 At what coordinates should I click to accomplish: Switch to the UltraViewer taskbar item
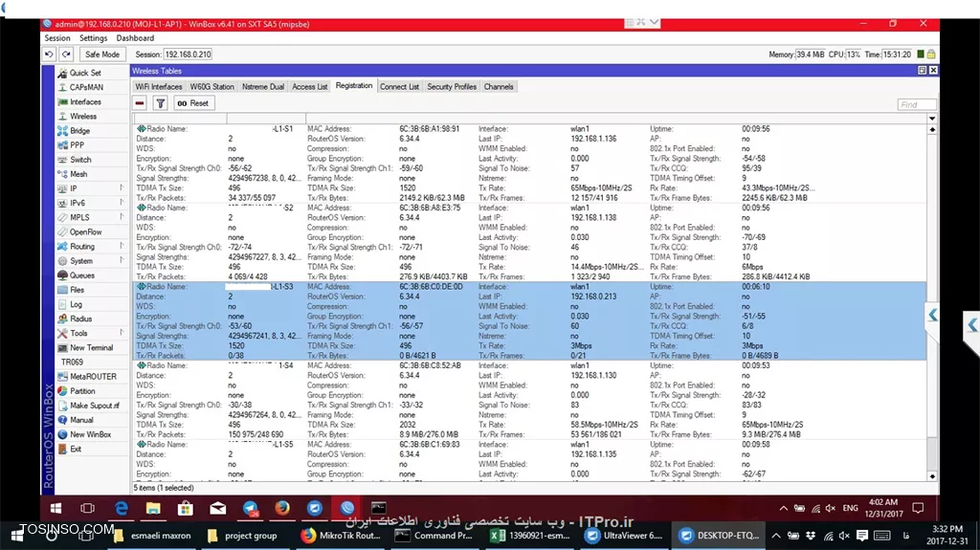pos(625,536)
